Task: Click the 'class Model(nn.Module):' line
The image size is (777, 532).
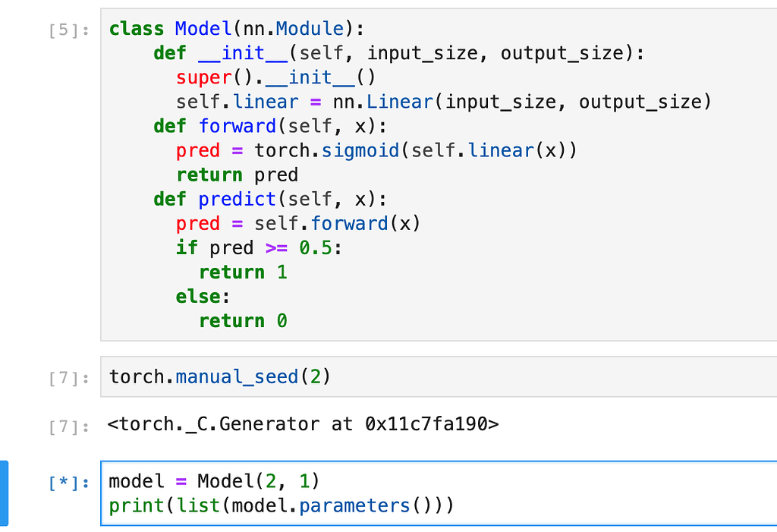Action: click(x=237, y=29)
